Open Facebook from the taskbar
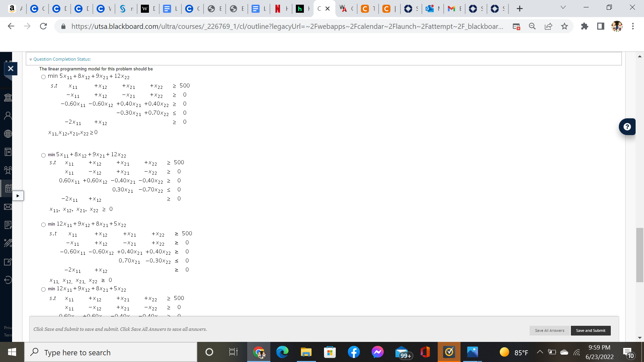The width and height of the screenshot is (644, 362). pyautogui.click(x=354, y=352)
